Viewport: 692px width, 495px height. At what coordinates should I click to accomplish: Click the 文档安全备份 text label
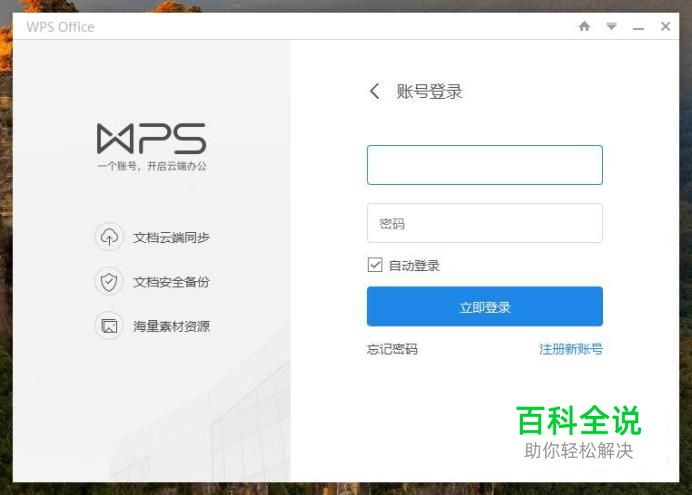[171, 282]
